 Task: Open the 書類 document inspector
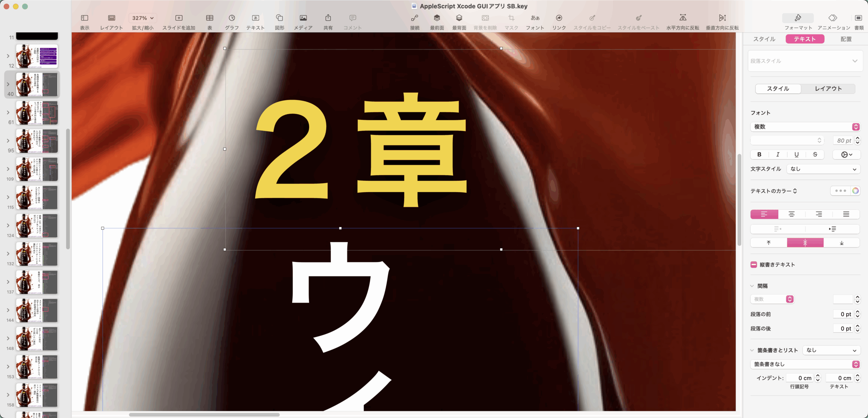coord(859,18)
